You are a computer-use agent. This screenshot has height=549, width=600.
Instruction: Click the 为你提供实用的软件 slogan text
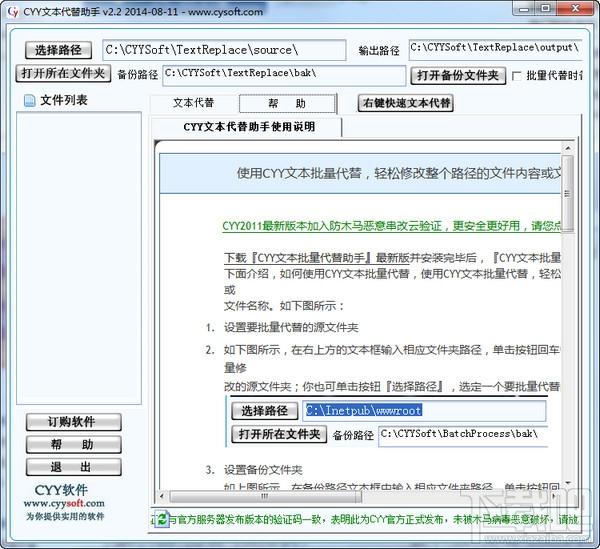click(x=65, y=516)
